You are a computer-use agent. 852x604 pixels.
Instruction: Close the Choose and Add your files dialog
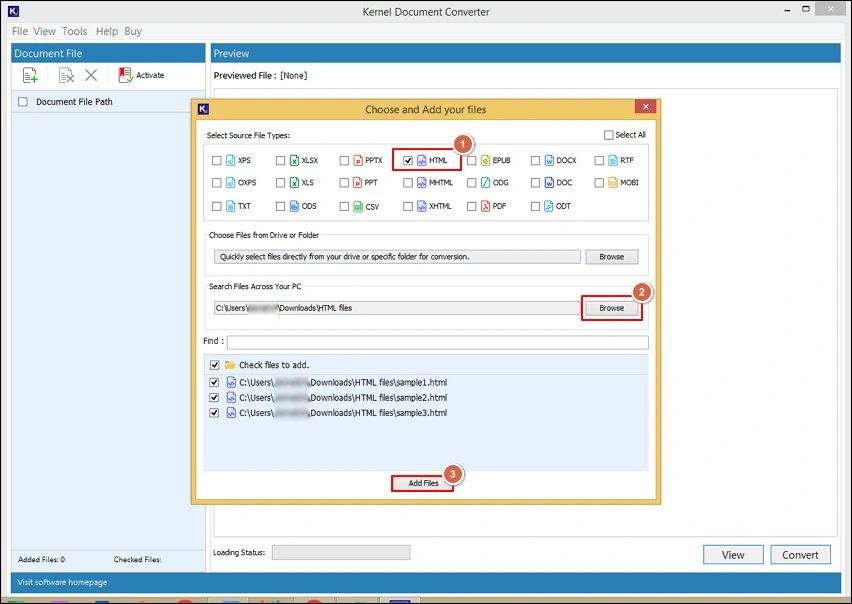tap(646, 106)
